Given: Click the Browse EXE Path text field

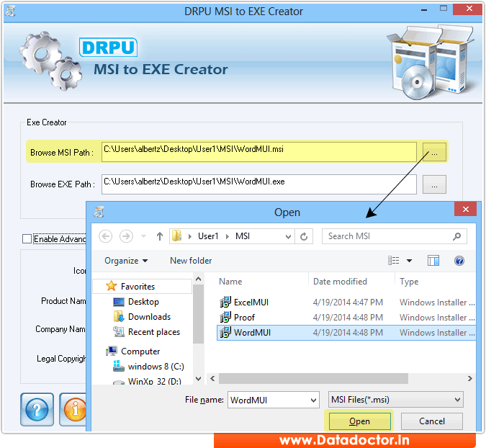Looking at the screenshot, I should [x=259, y=184].
